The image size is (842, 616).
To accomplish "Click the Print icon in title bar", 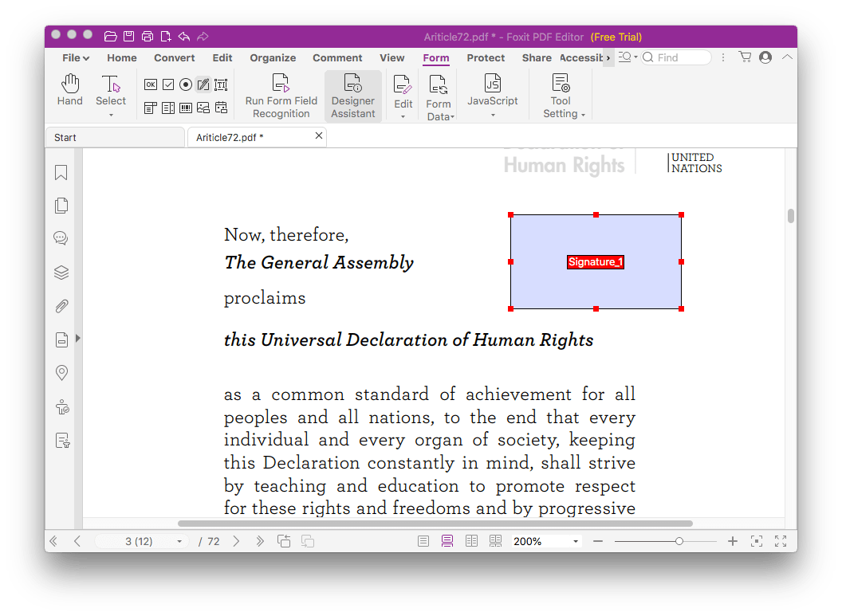I will [147, 36].
